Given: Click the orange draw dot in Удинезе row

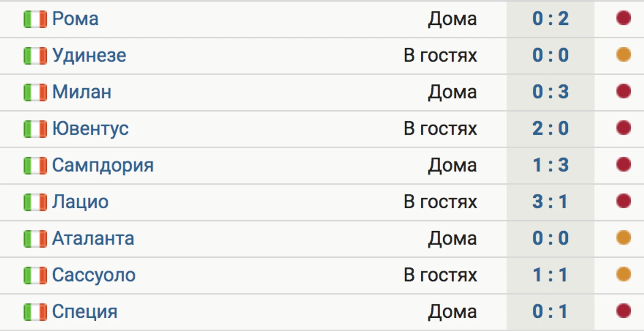Looking at the screenshot, I should click(x=623, y=55).
